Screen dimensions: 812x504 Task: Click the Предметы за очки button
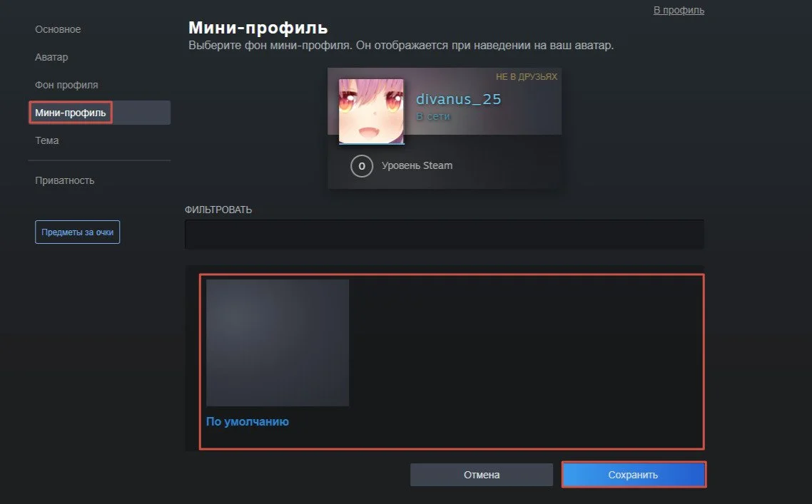pos(77,232)
